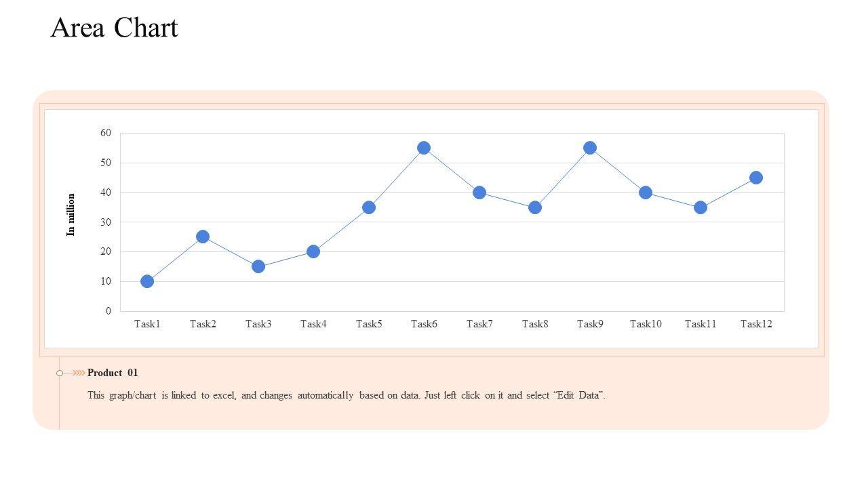Click the Task10 label on horizontal axis
The height and width of the screenshot is (488, 868).
tap(646, 324)
